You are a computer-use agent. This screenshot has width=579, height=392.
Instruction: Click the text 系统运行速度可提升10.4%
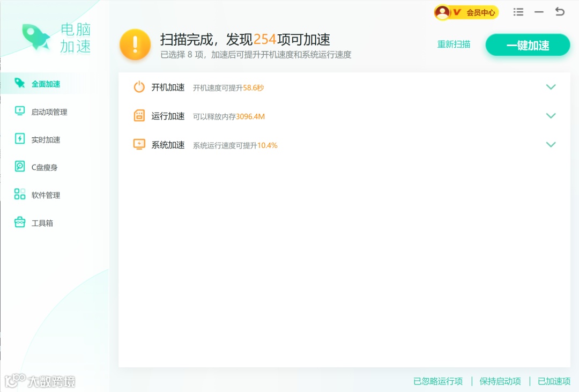(x=235, y=145)
